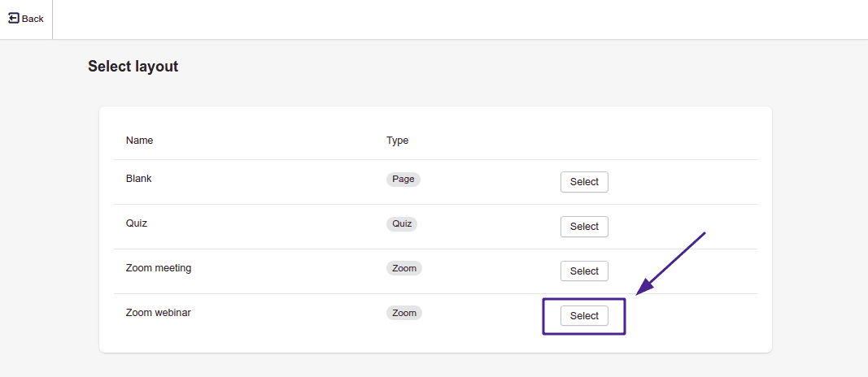Click the Page type badge
Screen dimensions: 868x377
coord(403,180)
